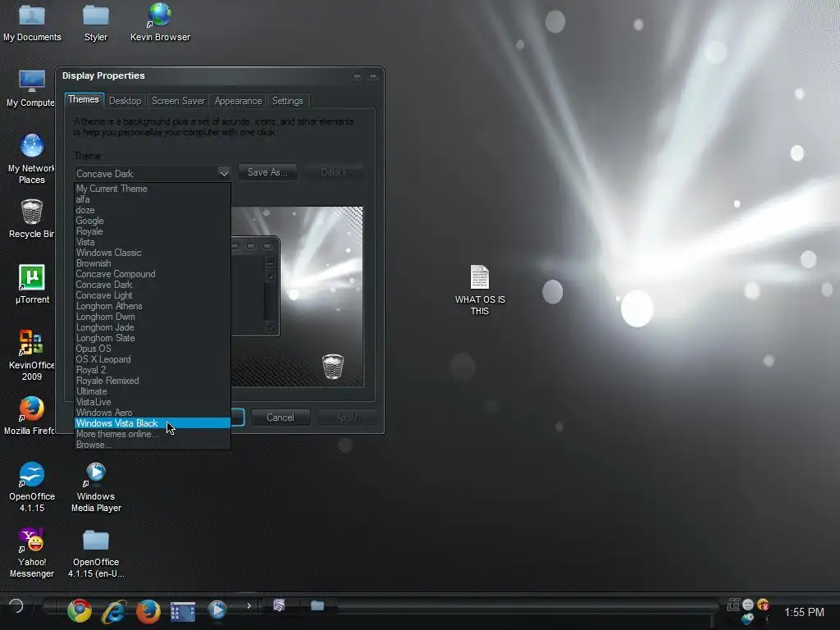Viewport: 840px width, 630px height.
Task: Click the clock showing 1:55 PM
Action: pos(804,612)
